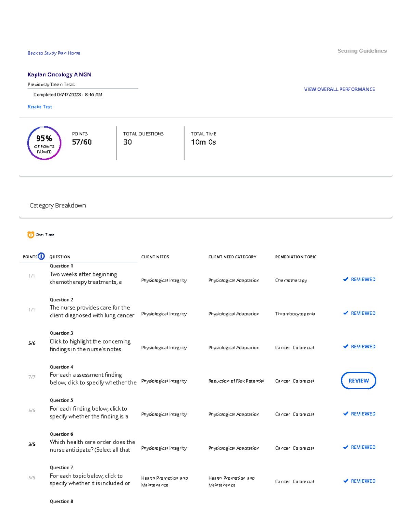Go back to Study Plan Home

[54, 53]
